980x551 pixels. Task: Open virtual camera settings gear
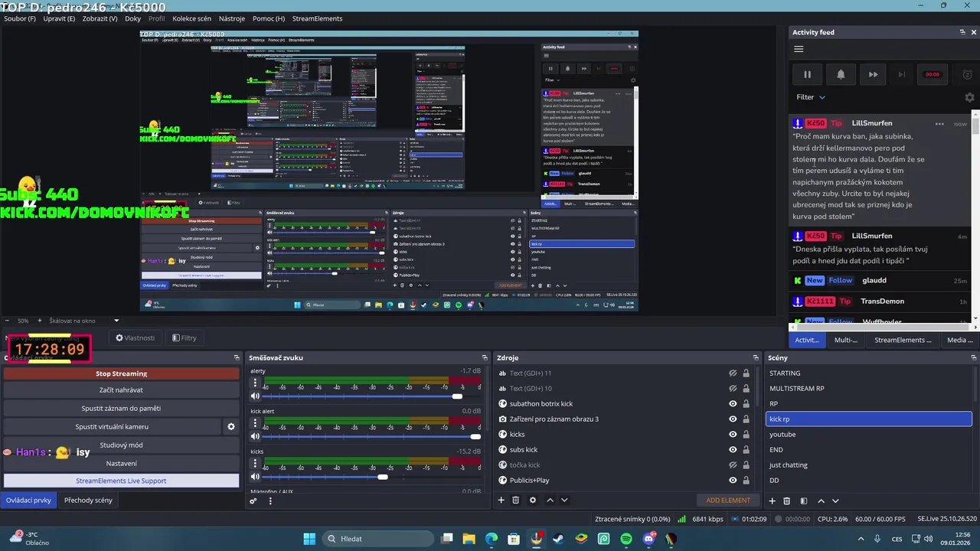[231, 426]
